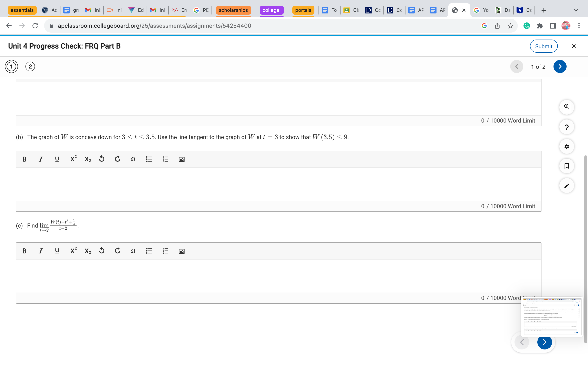The height and width of the screenshot is (367, 588).
Task: Apply a numbered list in the editor
Action: click(165, 159)
